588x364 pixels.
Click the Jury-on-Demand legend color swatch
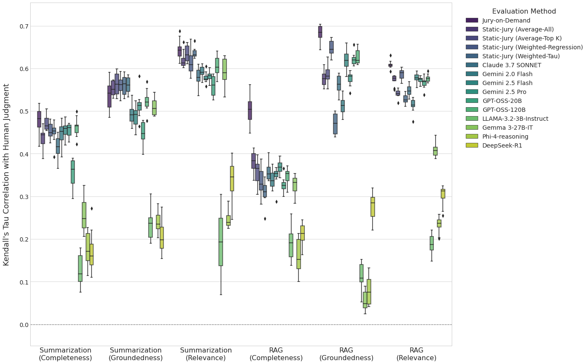(x=472, y=20)
